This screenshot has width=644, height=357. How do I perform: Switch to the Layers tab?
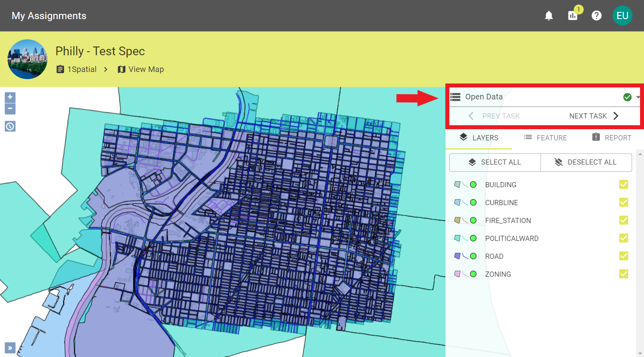[479, 138]
